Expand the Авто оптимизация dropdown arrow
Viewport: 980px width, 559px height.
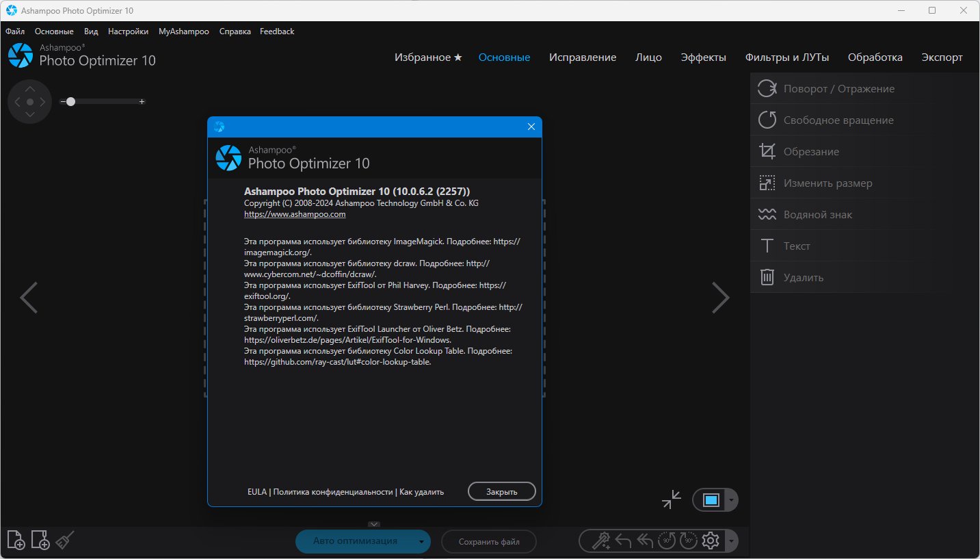pyautogui.click(x=422, y=541)
